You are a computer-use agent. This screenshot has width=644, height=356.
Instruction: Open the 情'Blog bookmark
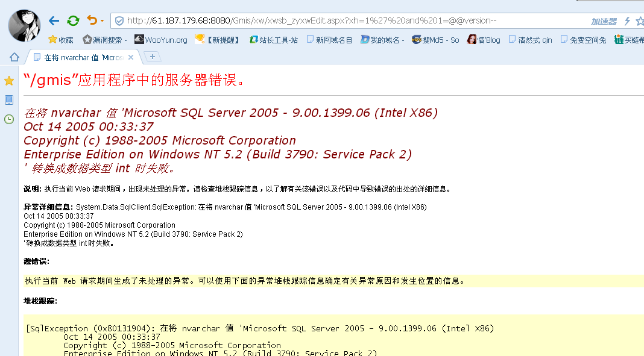(x=484, y=40)
